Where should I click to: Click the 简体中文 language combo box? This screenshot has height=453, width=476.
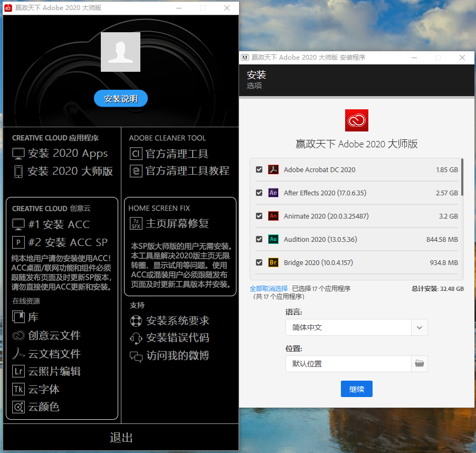click(356, 327)
